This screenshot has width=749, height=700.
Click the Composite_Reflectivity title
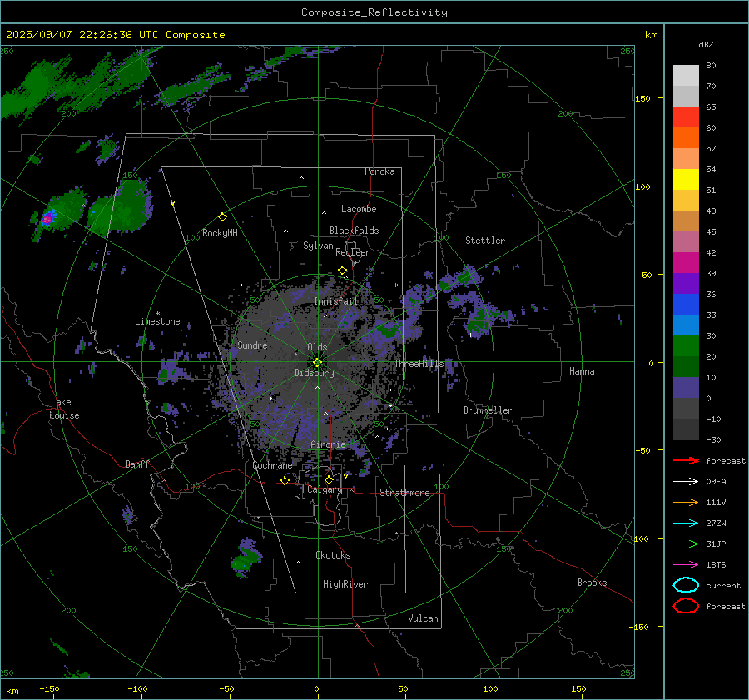[374, 12]
